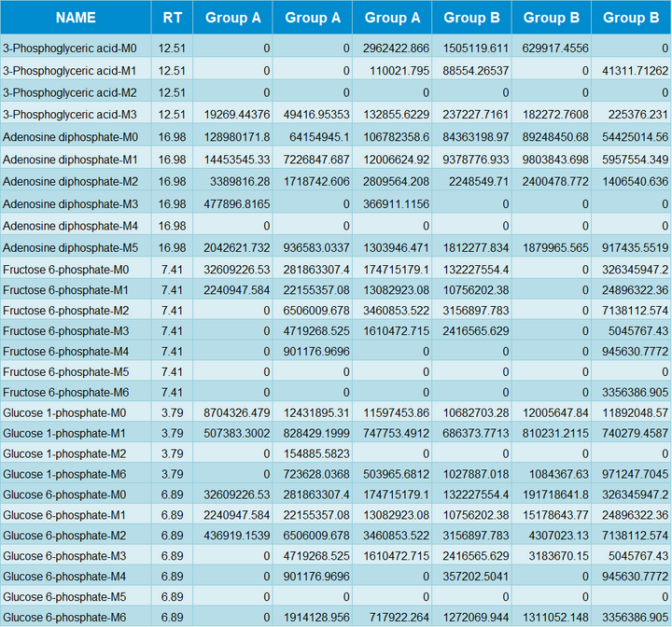Select the value 154885.5823

(x=315, y=454)
